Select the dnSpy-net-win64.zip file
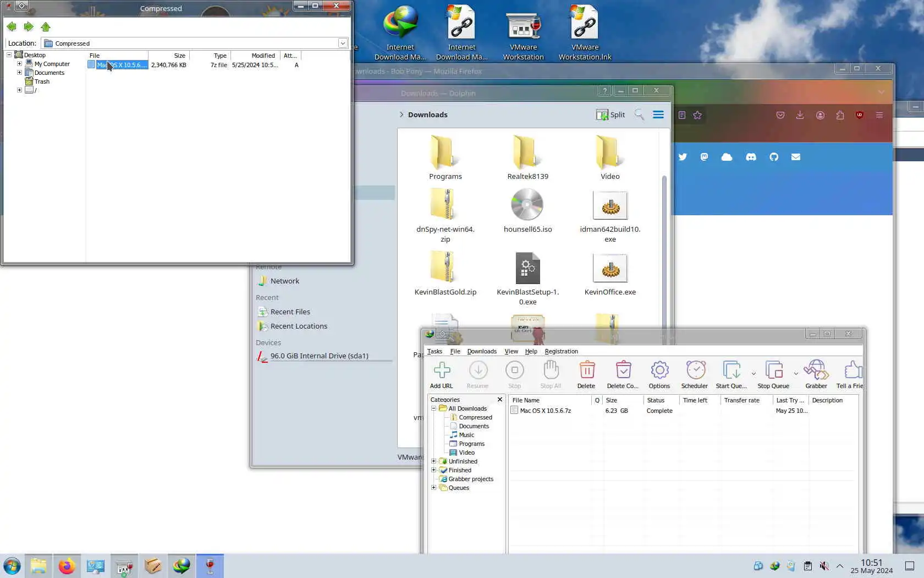The width and height of the screenshot is (924, 578). click(446, 216)
